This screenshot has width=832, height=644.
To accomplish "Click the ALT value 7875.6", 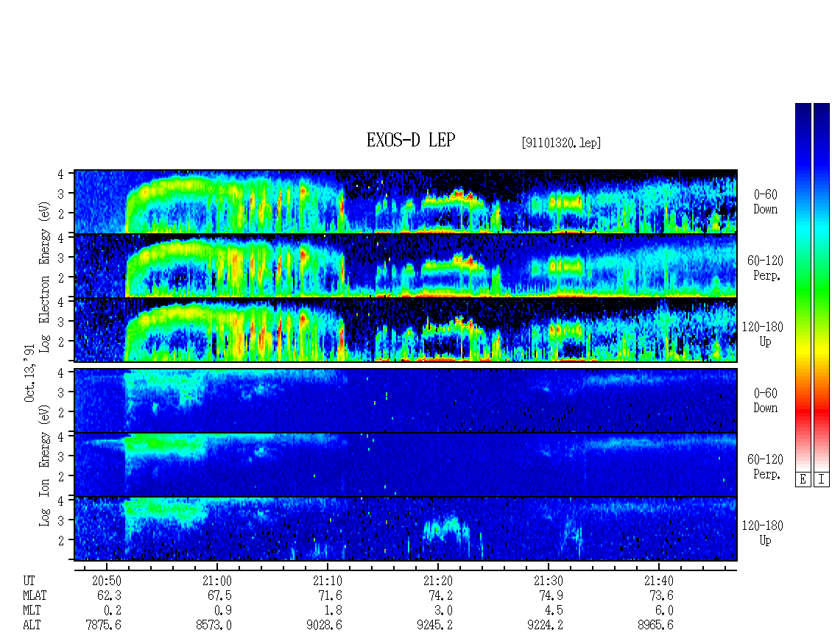I will (104, 626).
